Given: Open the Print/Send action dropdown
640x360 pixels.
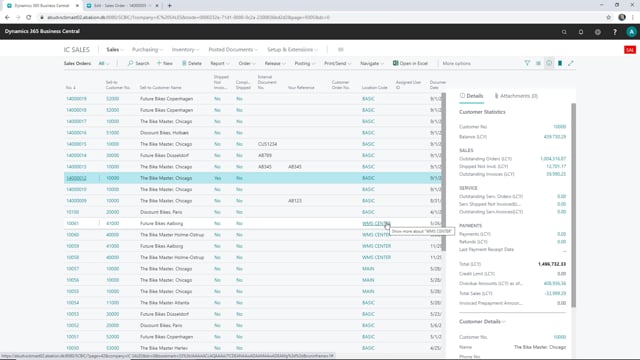Looking at the screenshot, I should coord(337,63).
